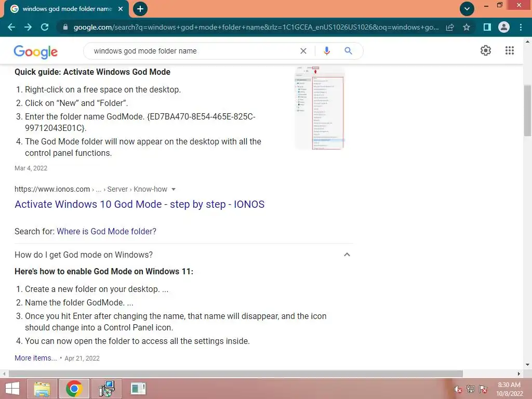Share this page from the address bar
Screen dimensions: 532x399
coord(450,27)
